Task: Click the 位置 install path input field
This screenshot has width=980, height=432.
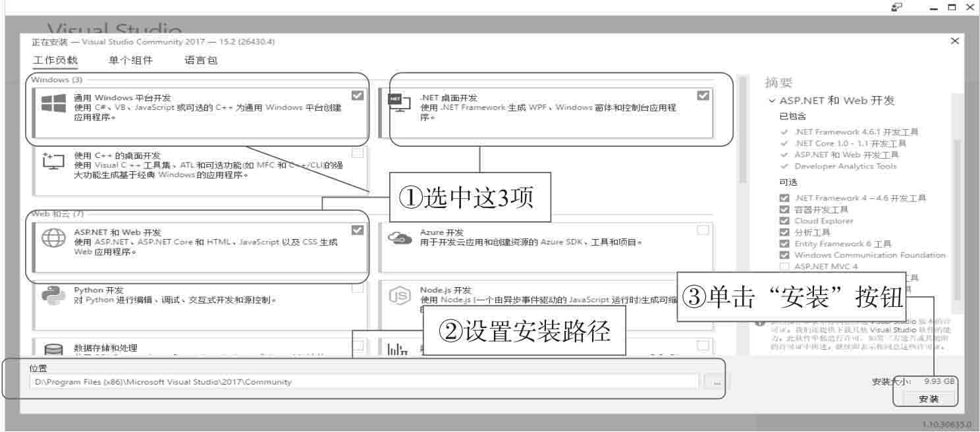Action: point(365,382)
